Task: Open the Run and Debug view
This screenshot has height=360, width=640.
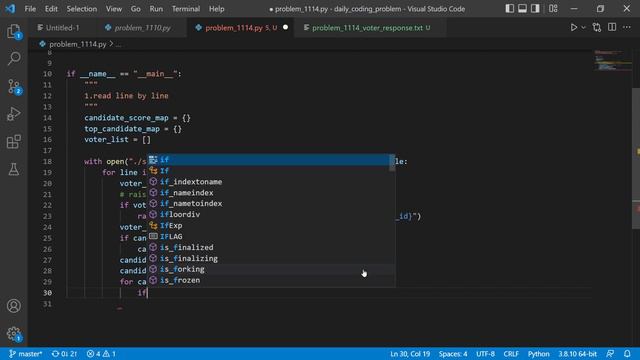Action: coord(14,114)
